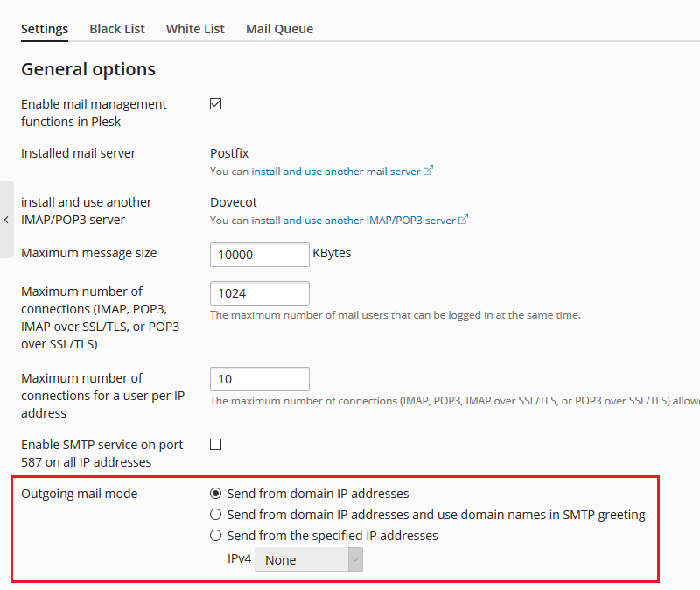Click install and use another IMAP/POP3 server link
Image resolution: width=700 pixels, height=590 pixels.
pos(353,221)
